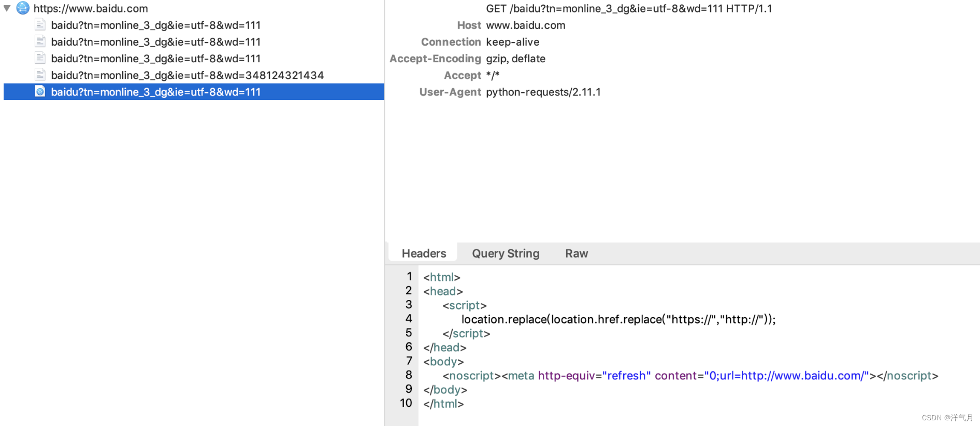Click the location.replace code on line 4
This screenshot has height=426, width=980.
tap(618, 319)
